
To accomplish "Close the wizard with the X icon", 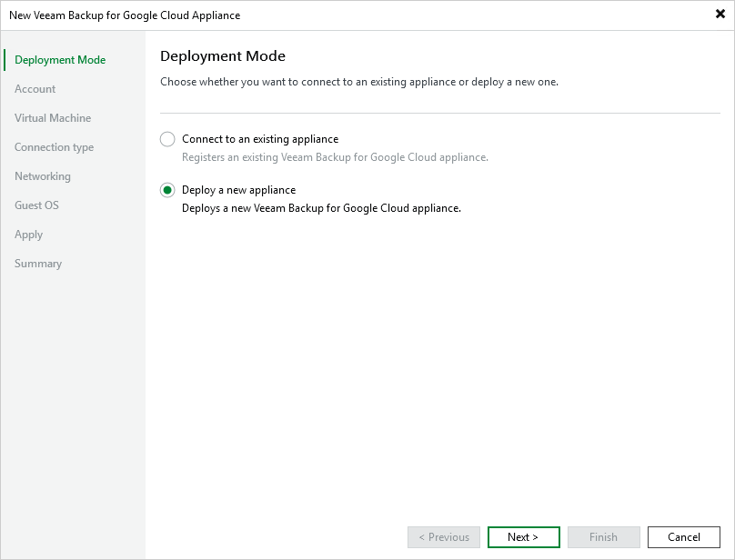I will [720, 14].
